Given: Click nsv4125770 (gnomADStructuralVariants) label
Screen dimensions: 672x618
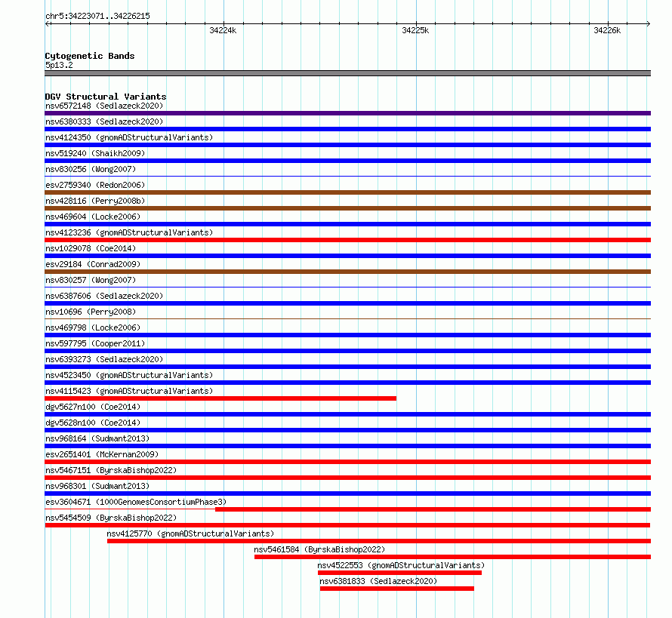Looking at the screenshot, I should tap(190, 533).
